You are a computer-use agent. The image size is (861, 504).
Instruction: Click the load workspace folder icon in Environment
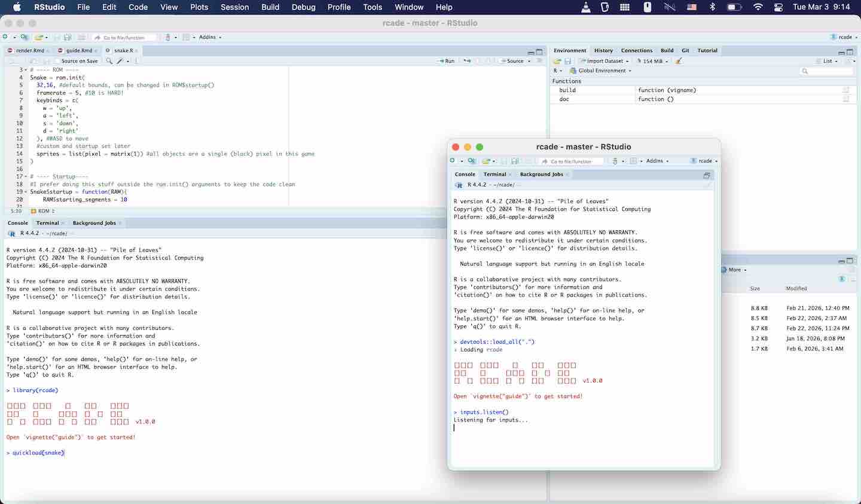[557, 61]
